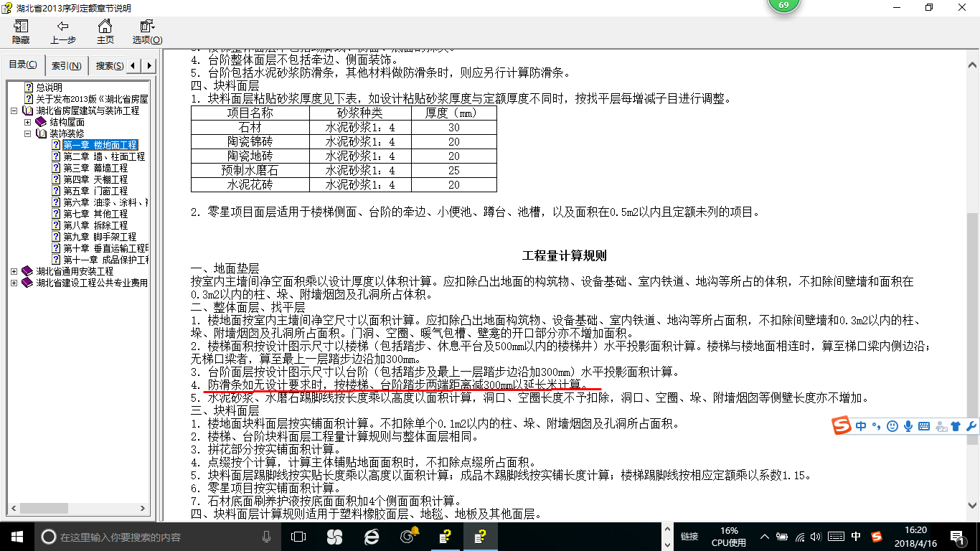980x551 pixels.
Task: Click the topic icon beside 第六章 油漆、涂料
Action: point(56,202)
